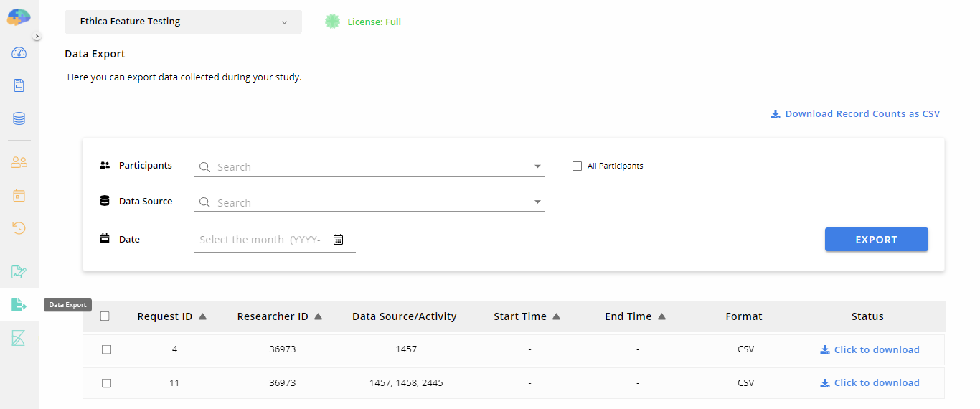This screenshot has width=980, height=409.
Task: Click the document page icon in sidebar
Action: 19,85
